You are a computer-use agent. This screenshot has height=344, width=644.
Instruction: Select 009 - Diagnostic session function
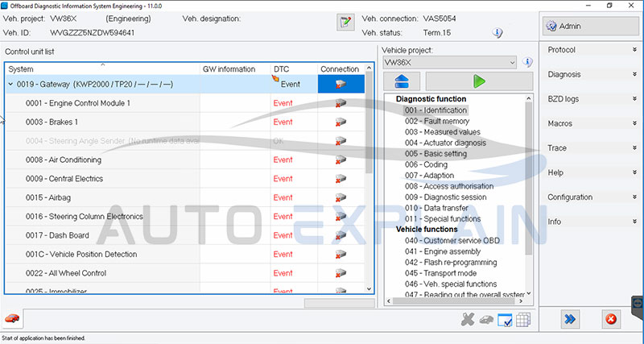445,197
